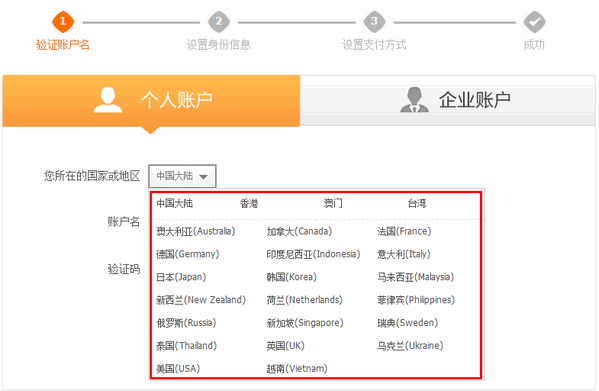Choose 美国(USA) option
This screenshot has height=391, width=599.
pos(178,369)
